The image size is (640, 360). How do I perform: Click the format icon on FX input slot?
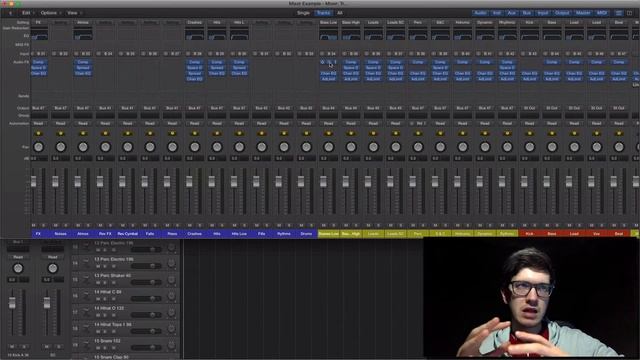point(32,53)
